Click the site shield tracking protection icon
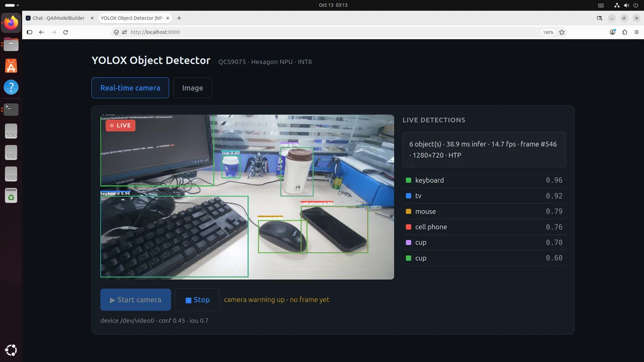 click(x=116, y=32)
